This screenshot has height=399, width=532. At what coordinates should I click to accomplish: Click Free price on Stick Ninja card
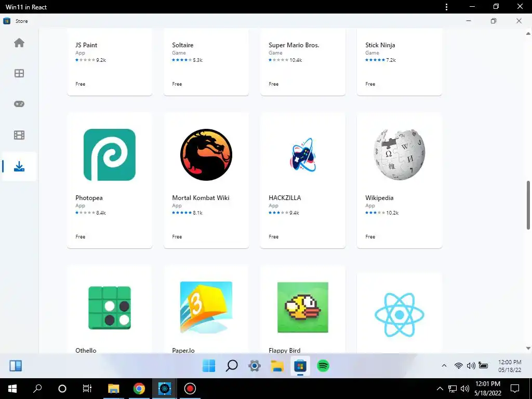(x=370, y=84)
